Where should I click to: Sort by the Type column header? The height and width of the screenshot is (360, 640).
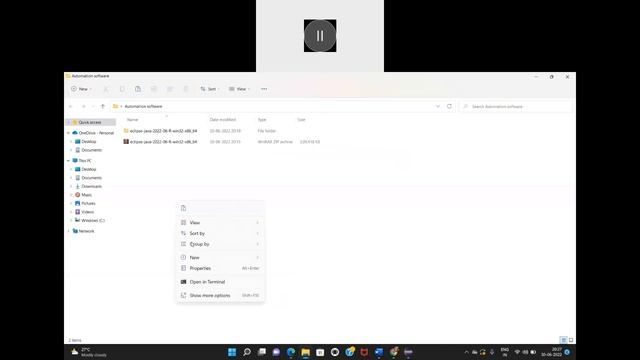click(x=262, y=120)
